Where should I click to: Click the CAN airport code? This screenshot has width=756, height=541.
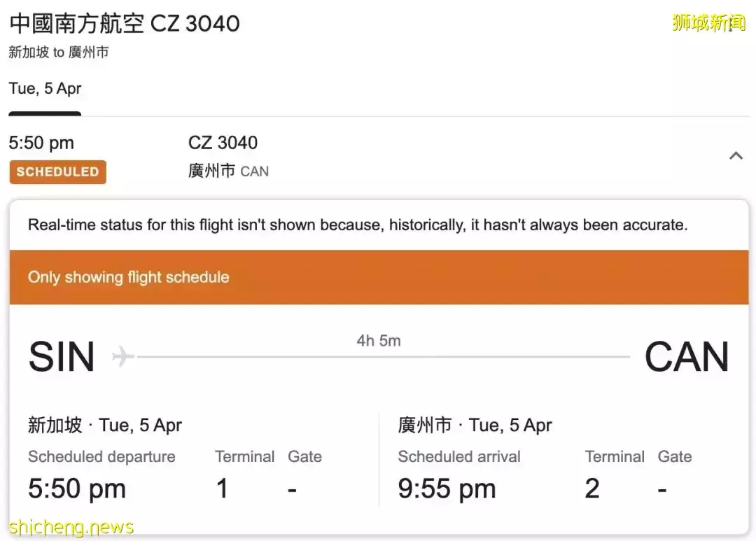(x=687, y=357)
